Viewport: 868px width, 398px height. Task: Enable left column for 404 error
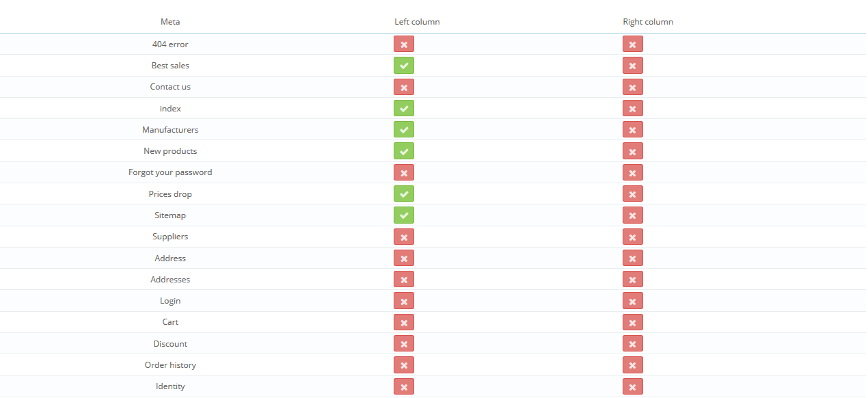[404, 44]
